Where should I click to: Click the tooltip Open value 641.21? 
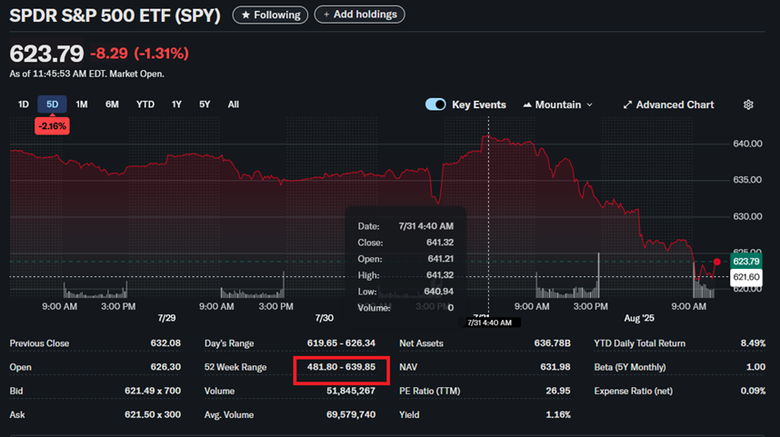[440, 259]
